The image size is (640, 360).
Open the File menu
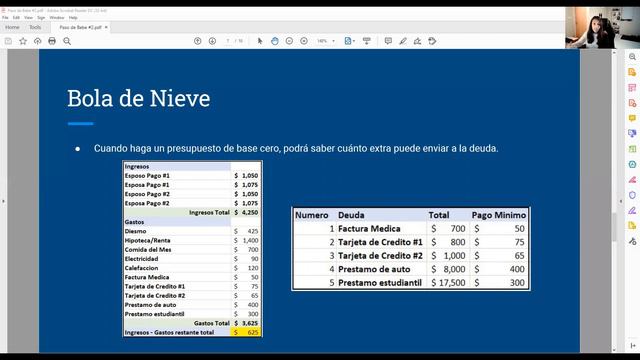click(x=5, y=18)
